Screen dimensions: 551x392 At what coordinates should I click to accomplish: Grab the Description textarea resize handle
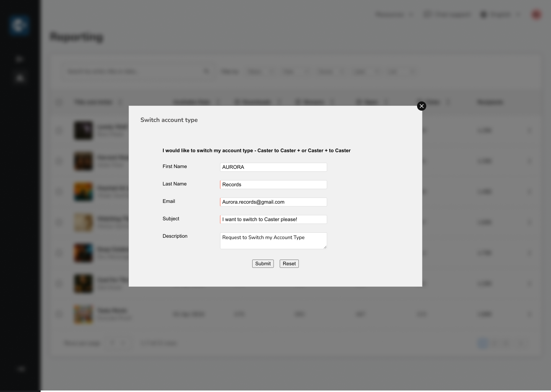pyautogui.click(x=325, y=247)
